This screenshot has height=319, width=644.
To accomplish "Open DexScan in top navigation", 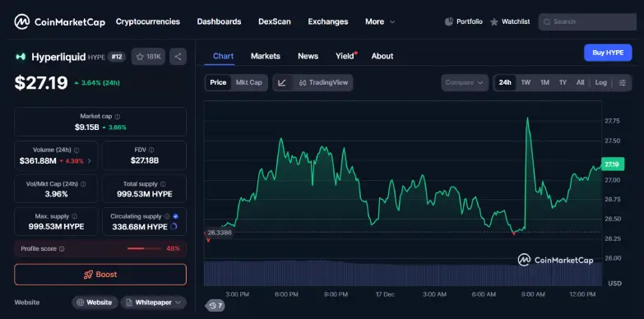I will coord(275,21).
